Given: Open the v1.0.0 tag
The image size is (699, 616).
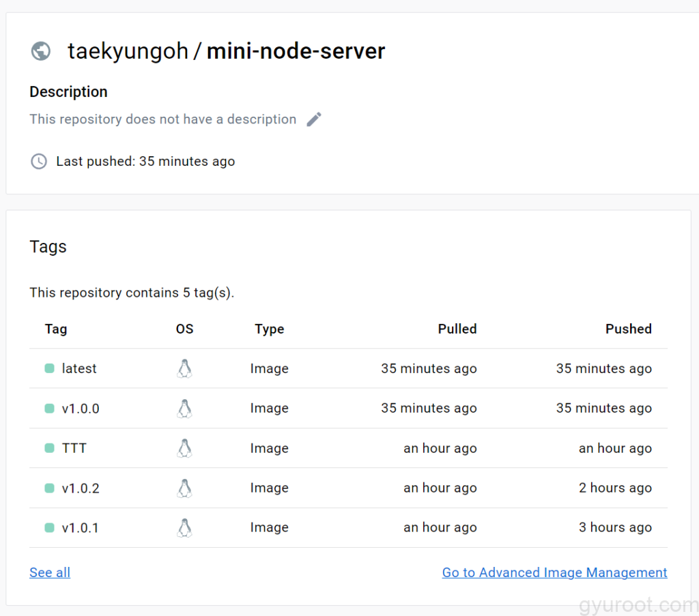Looking at the screenshot, I should pos(81,409).
